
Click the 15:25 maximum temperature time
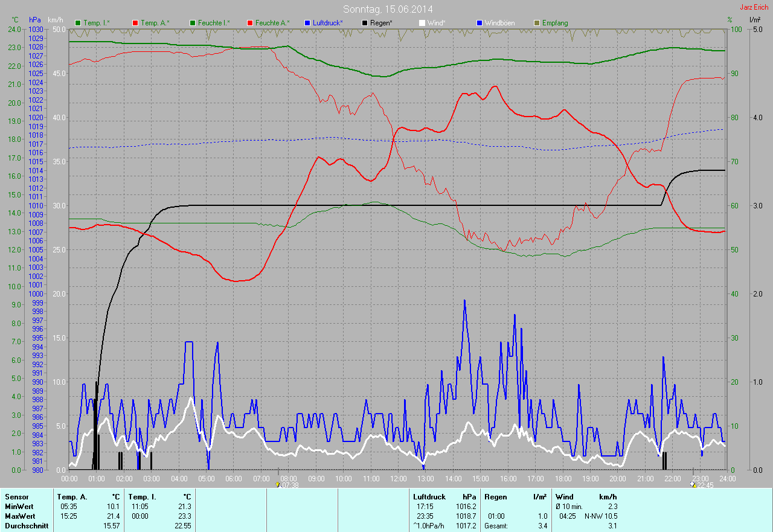click(69, 516)
